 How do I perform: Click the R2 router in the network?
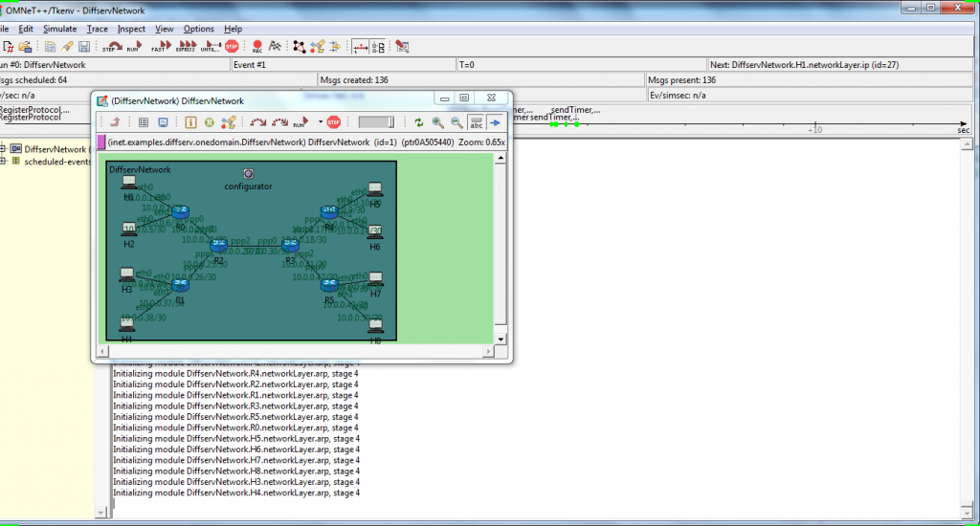click(x=217, y=246)
